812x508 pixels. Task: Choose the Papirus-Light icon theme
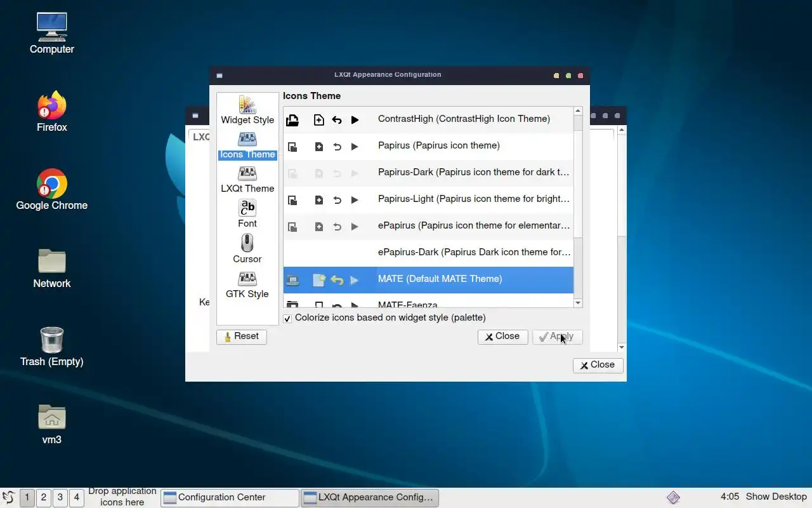click(428, 199)
